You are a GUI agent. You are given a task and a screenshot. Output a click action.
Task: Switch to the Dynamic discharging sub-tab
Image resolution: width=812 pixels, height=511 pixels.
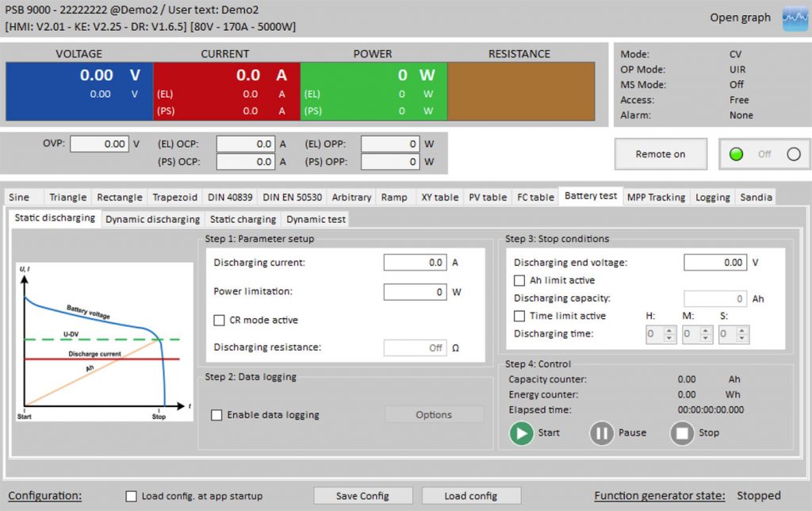click(x=152, y=219)
